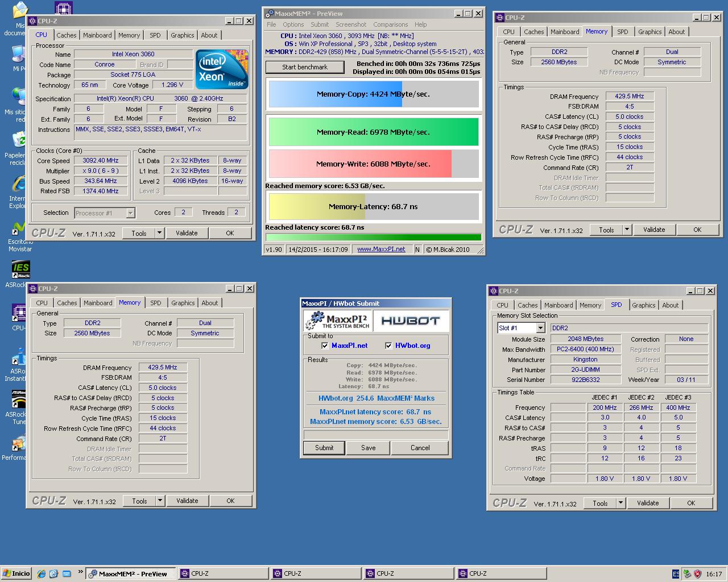Open About tab in SPD-tab CPU-Z window
Screen dimensions: 728x582
[x=670, y=305]
